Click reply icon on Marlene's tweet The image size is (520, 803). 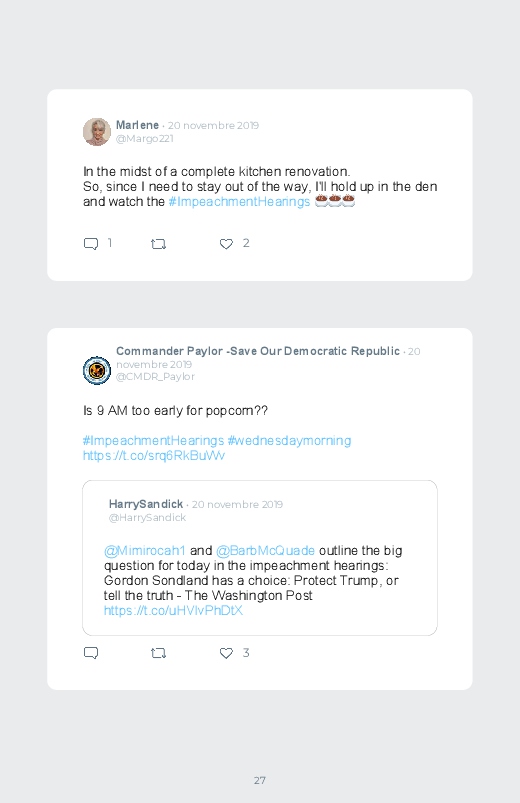91,244
